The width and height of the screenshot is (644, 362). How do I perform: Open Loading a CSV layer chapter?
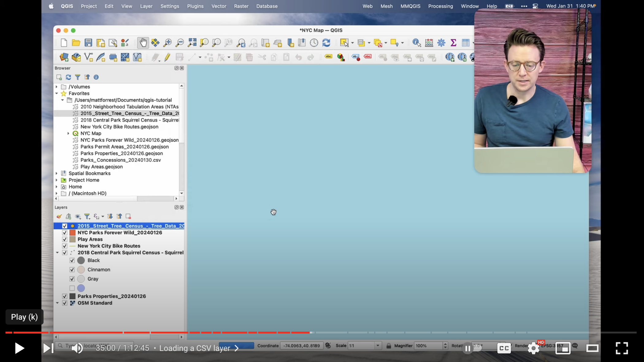pyautogui.click(x=199, y=348)
